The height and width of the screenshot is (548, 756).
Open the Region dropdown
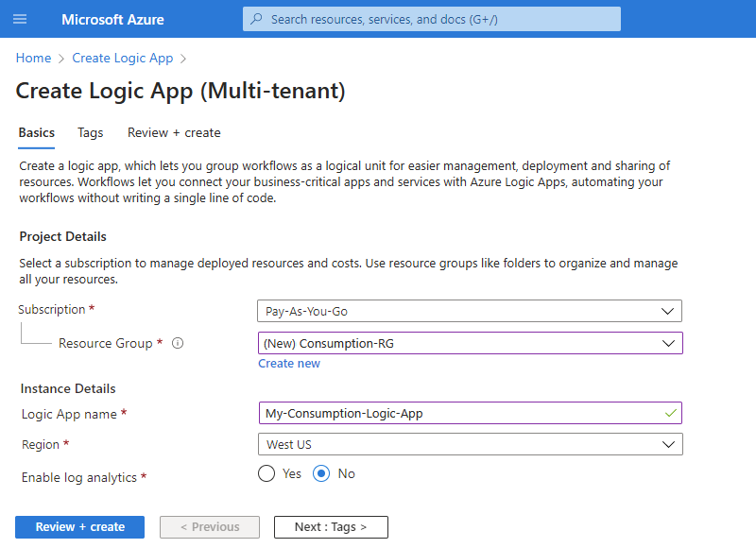click(x=470, y=444)
